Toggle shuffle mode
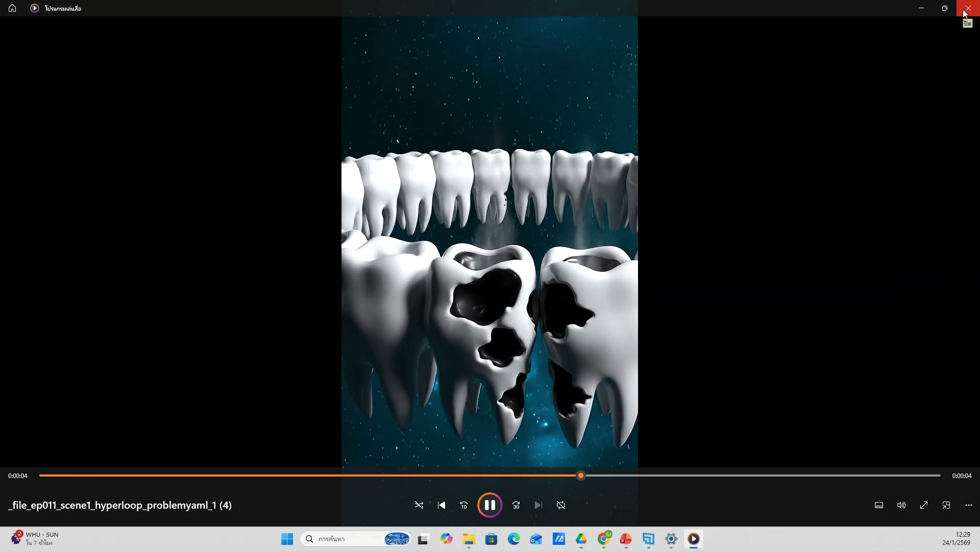Viewport: 980px width, 551px height. point(419,505)
